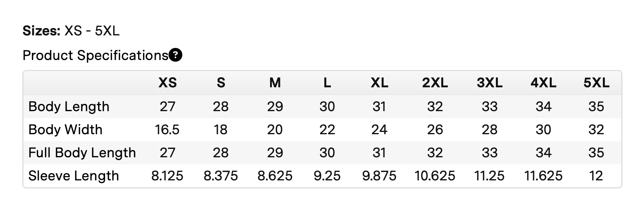Image resolution: width=644 pixels, height=210 pixels.
Task: Select the 9.875 Sleeve Length cell
Action: coord(379,176)
